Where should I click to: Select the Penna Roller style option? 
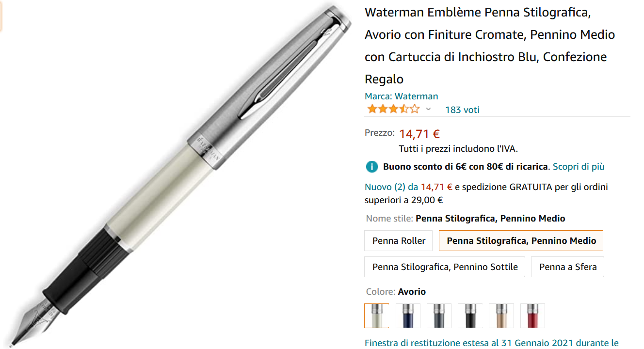pyautogui.click(x=399, y=240)
